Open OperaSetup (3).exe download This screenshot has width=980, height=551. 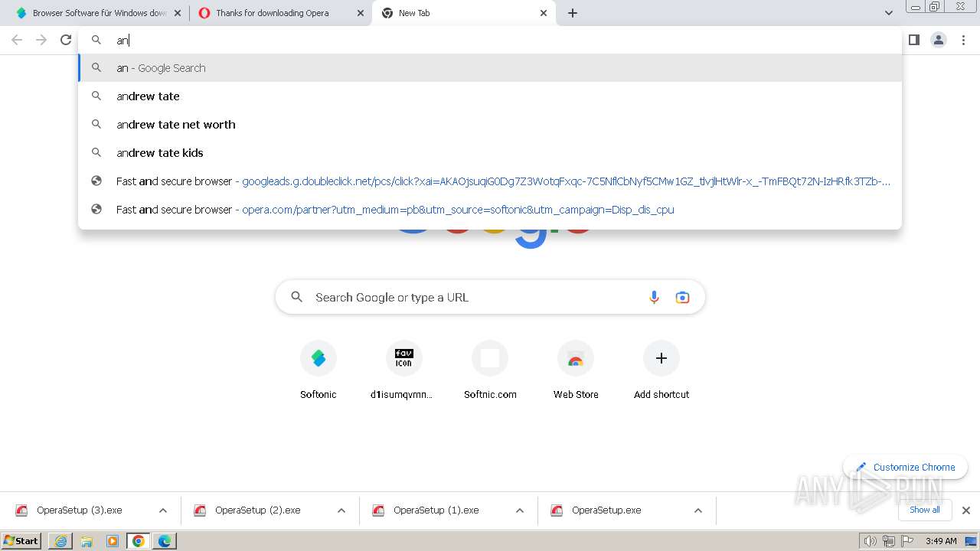click(80, 510)
